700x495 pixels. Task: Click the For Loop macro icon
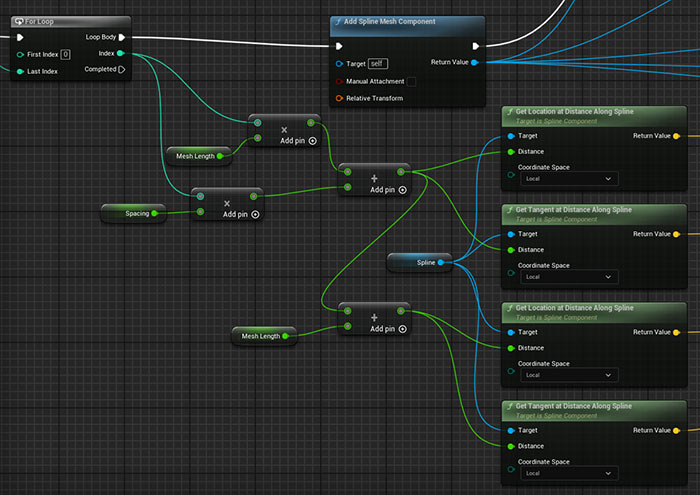coord(19,21)
